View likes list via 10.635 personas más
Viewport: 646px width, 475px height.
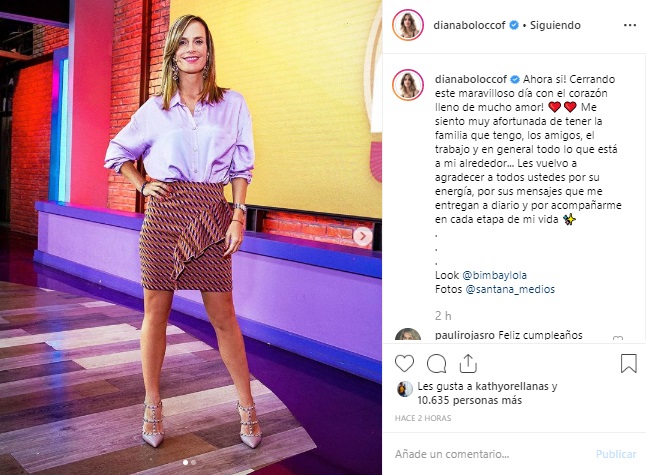click(470, 400)
